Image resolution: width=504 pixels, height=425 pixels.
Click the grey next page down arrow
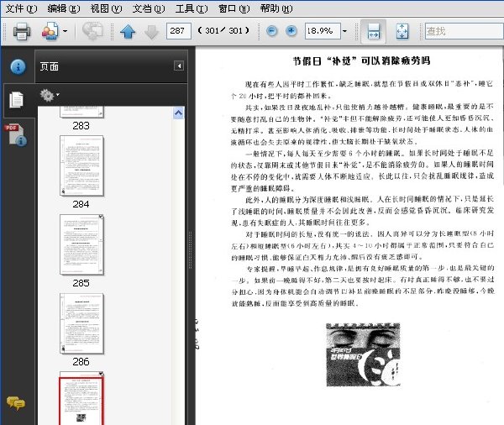151,32
